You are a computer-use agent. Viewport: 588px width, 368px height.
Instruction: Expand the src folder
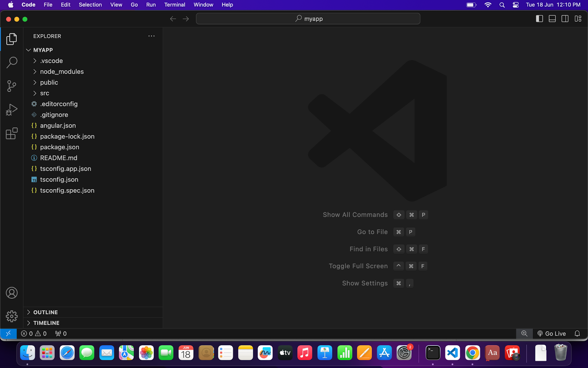click(x=44, y=93)
